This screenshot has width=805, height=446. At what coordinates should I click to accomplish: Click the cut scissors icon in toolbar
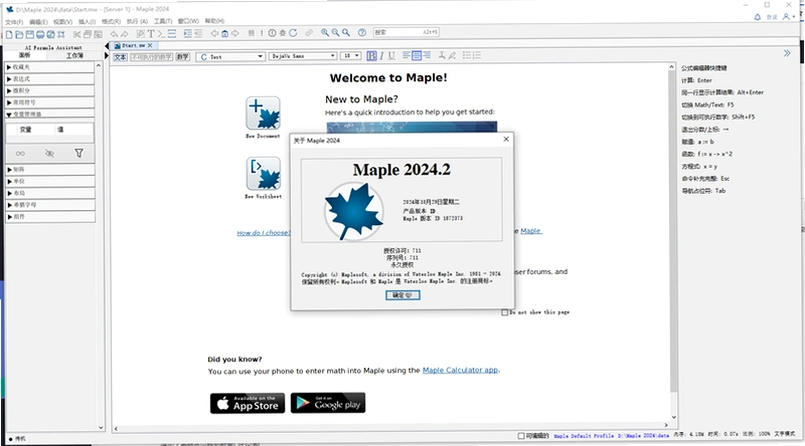pyautogui.click(x=77, y=34)
